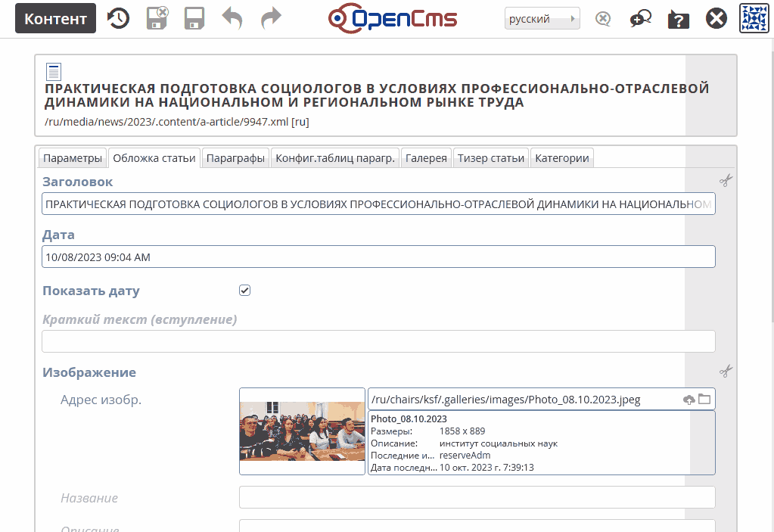
Task: Click the copy locale speech bubble icon
Action: pyautogui.click(x=641, y=19)
